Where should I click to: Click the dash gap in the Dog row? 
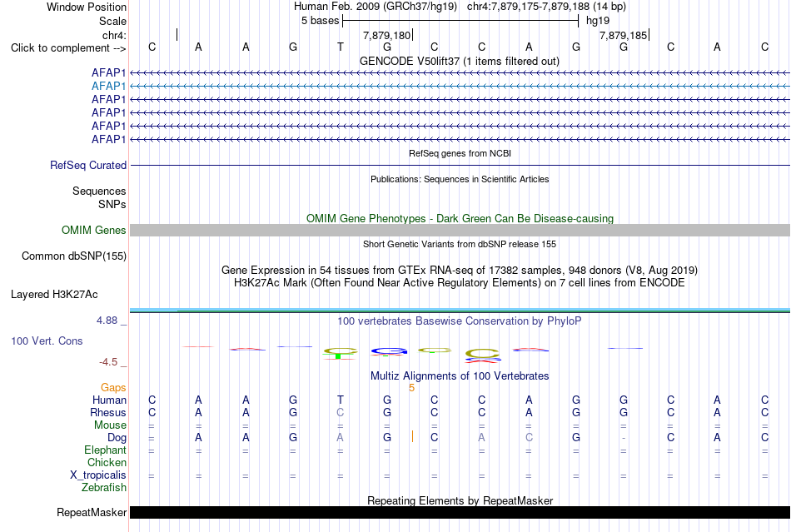coord(624,438)
